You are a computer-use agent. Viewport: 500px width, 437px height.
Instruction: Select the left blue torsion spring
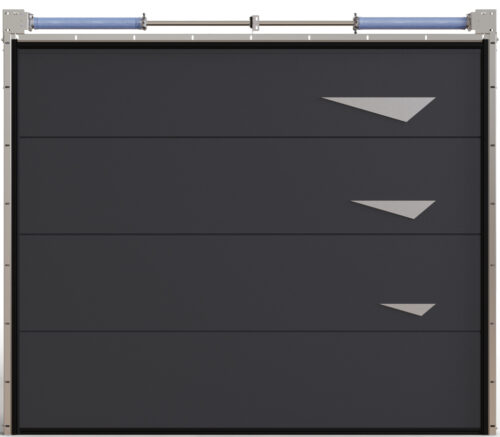(x=87, y=23)
